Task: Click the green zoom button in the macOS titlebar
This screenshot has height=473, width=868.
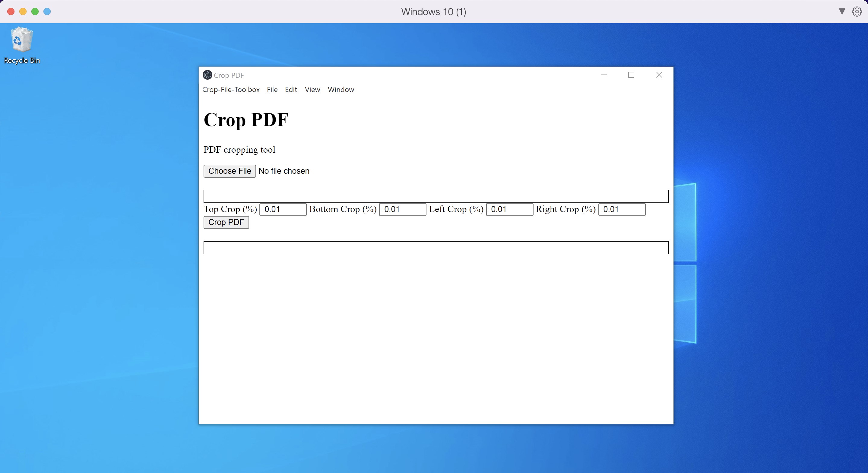Action: pos(35,11)
